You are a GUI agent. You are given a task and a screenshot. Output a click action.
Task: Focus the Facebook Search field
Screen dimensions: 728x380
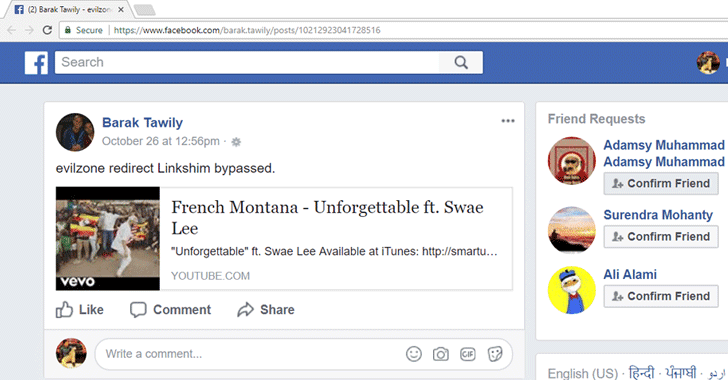click(x=247, y=62)
